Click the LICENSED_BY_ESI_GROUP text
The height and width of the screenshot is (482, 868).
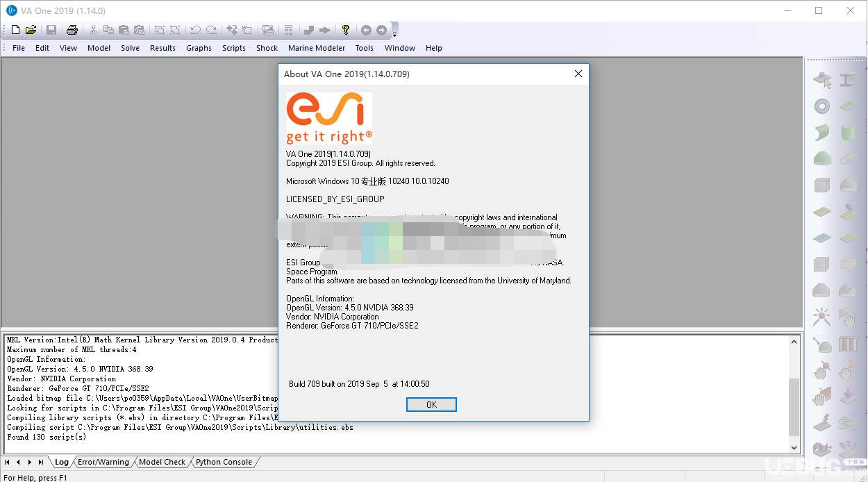pos(335,199)
